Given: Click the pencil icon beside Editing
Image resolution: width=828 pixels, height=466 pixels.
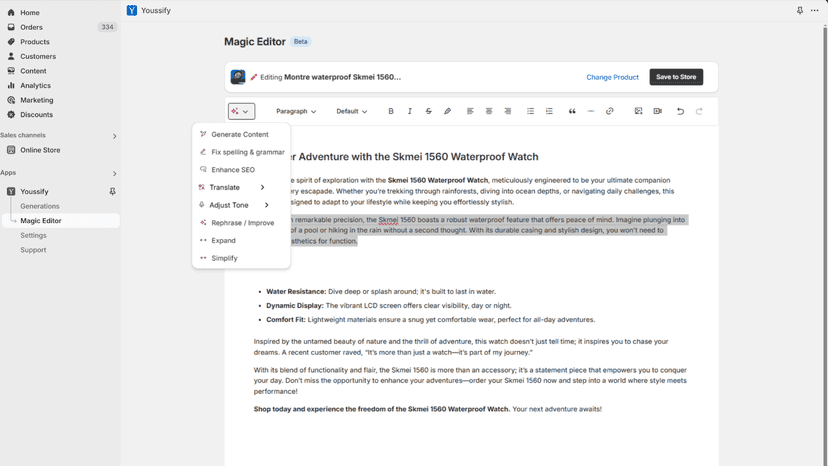Looking at the screenshot, I should 254,77.
